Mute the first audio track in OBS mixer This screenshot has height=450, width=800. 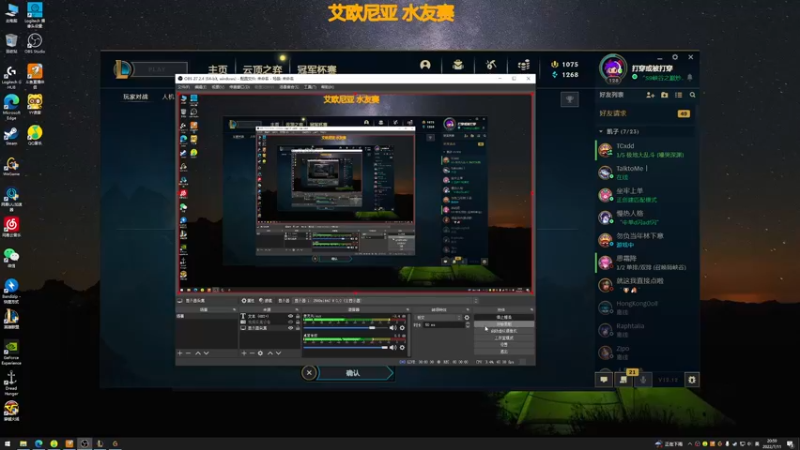[393, 328]
